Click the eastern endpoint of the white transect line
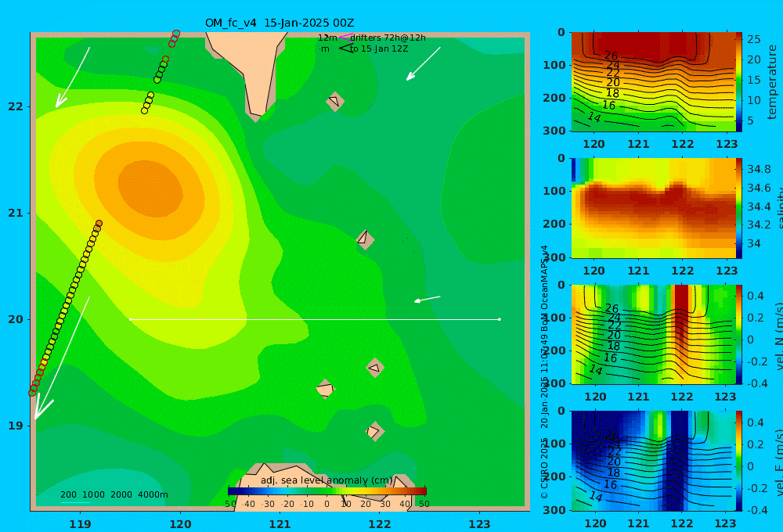This screenshot has height=532, width=783. pyautogui.click(x=500, y=319)
